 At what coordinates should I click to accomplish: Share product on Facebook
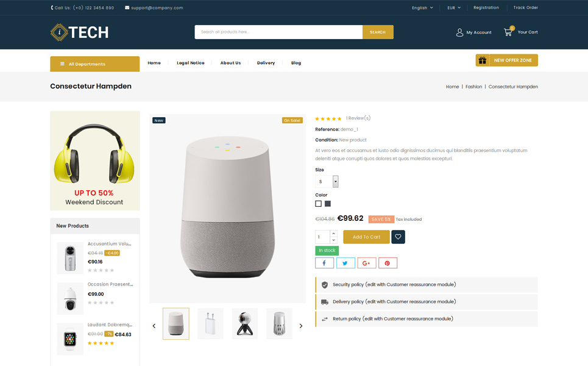324,263
